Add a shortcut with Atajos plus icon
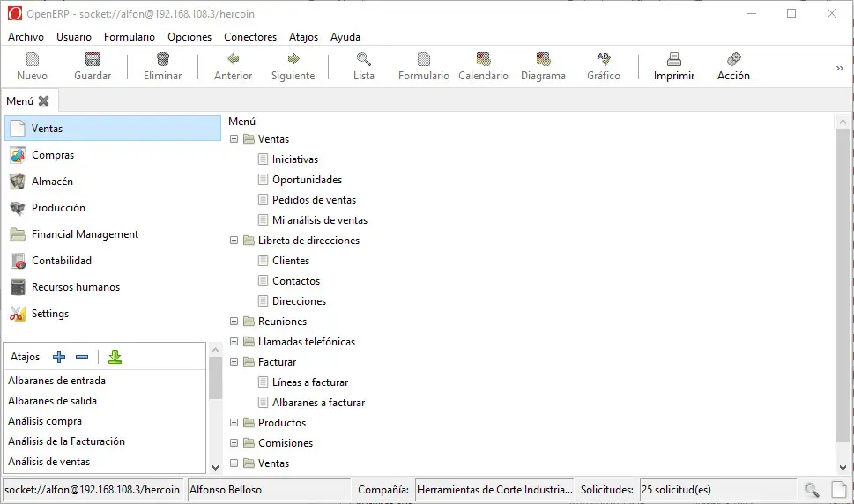The height and width of the screenshot is (504, 854). tap(59, 357)
